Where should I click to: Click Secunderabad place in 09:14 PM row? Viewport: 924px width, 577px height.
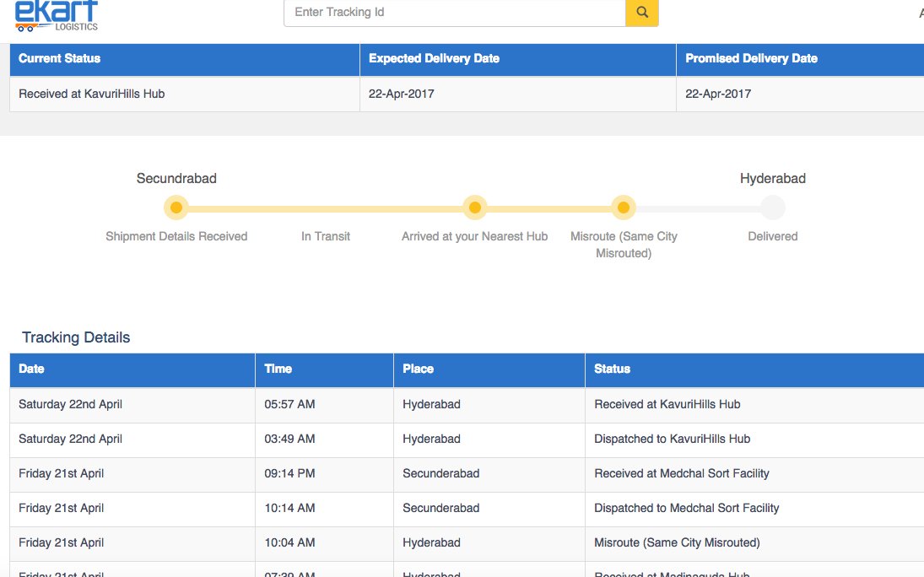click(440, 474)
